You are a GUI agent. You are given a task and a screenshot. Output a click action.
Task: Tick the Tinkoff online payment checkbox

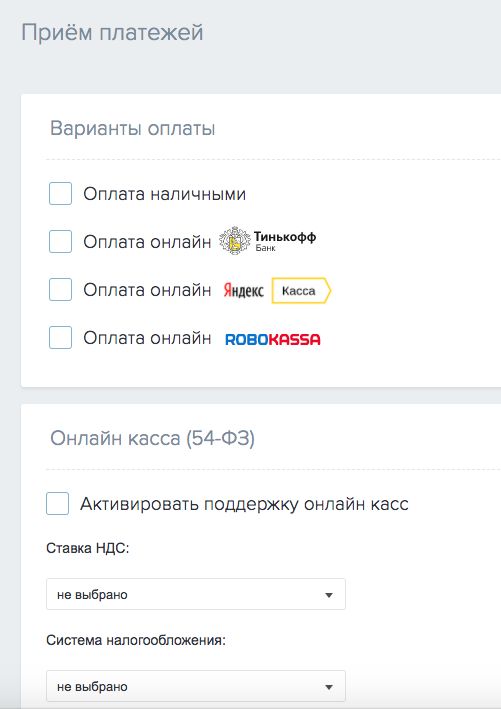(x=61, y=241)
